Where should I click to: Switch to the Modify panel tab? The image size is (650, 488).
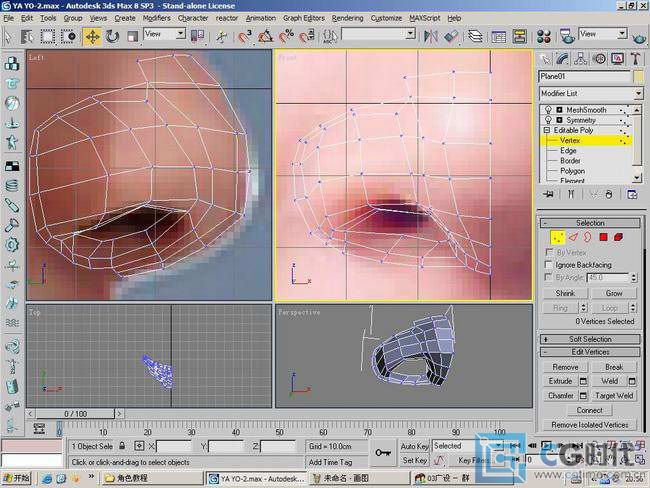563,59
